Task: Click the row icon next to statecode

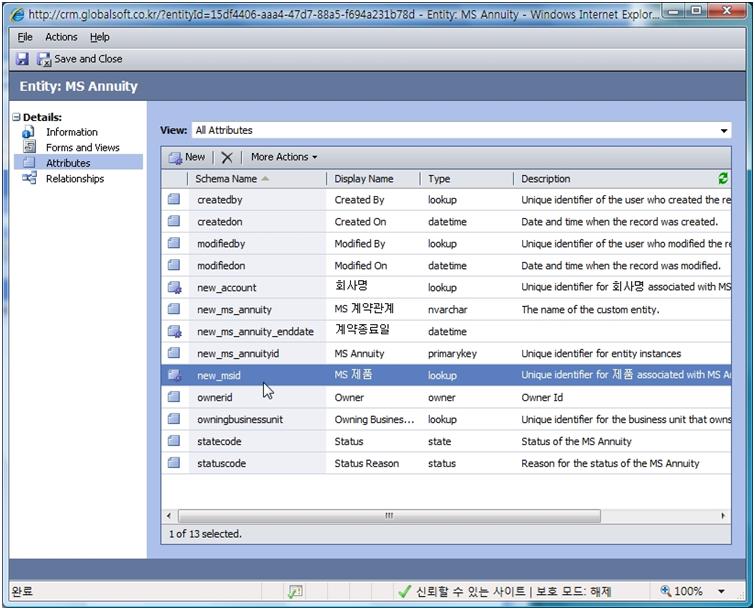Action: [x=174, y=441]
